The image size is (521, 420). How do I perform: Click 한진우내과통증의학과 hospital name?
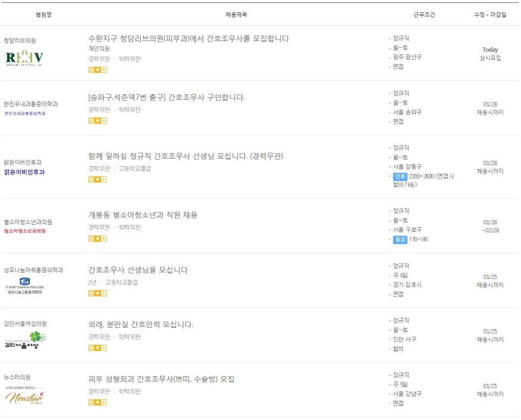30,104
